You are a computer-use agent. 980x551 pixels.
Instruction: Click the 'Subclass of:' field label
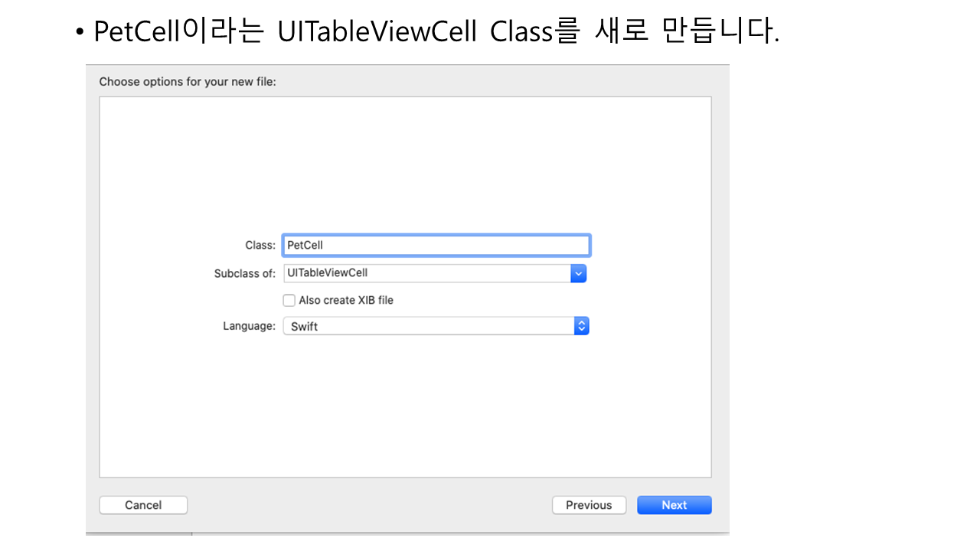(245, 273)
